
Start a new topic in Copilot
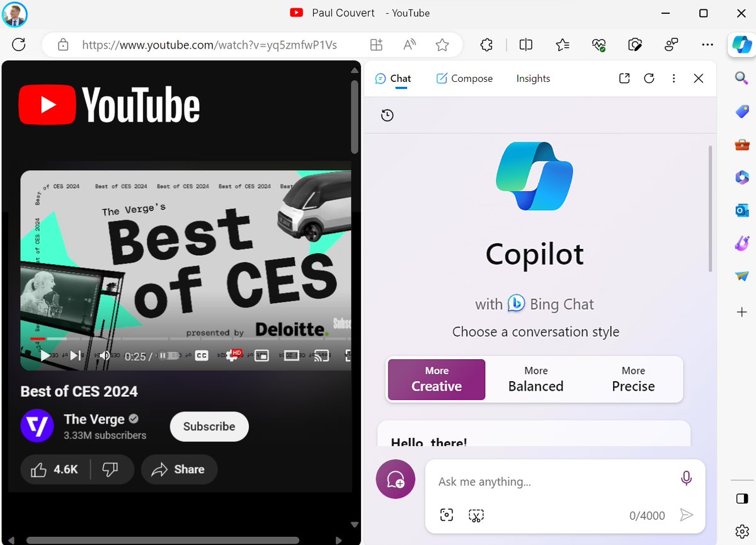(396, 479)
